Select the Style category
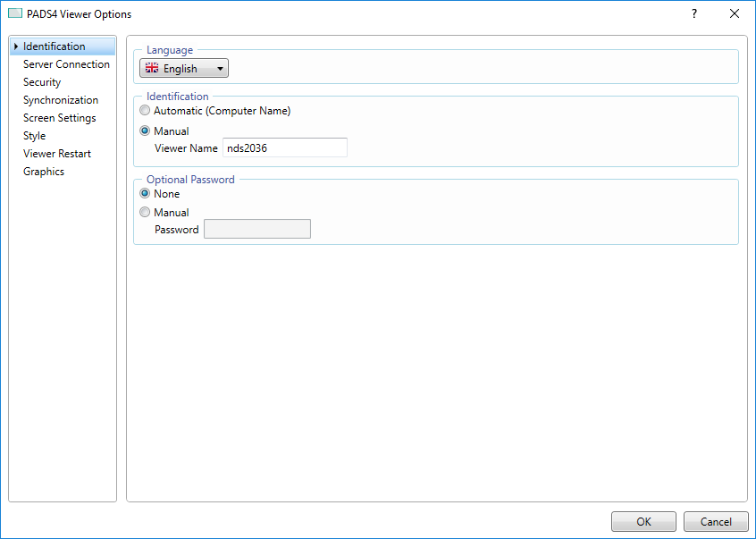The width and height of the screenshot is (756, 539). [34, 135]
